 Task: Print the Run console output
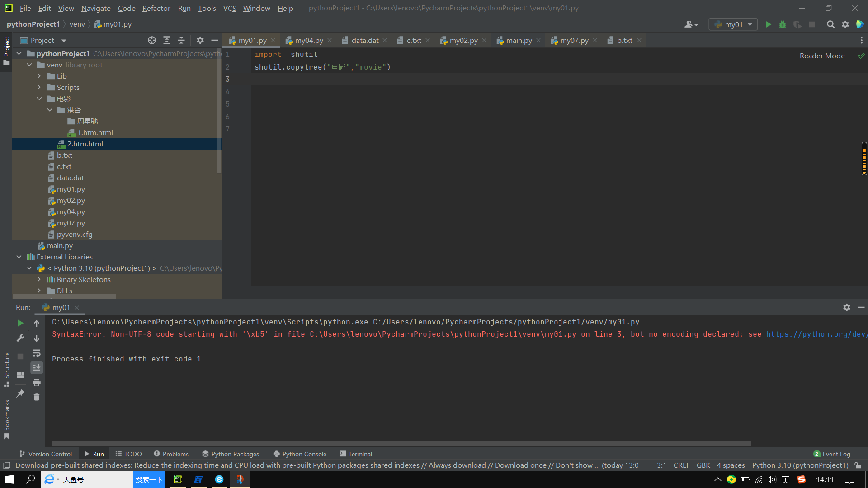(x=37, y=383)
